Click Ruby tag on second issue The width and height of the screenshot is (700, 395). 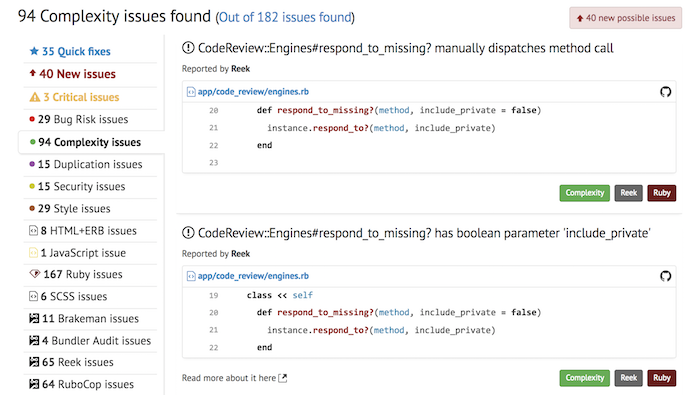(x=662, y=378)
